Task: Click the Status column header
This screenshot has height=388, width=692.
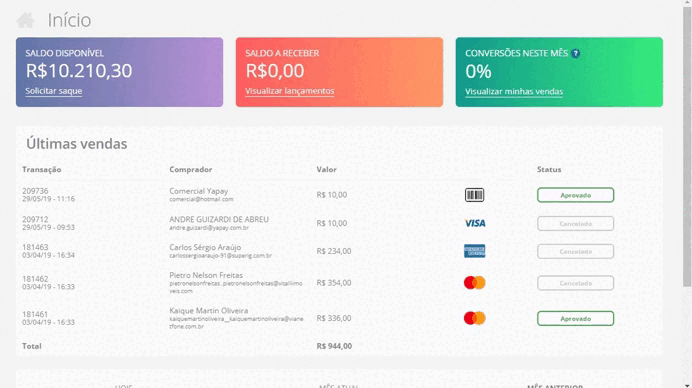Action: click(x=549, y=170)
